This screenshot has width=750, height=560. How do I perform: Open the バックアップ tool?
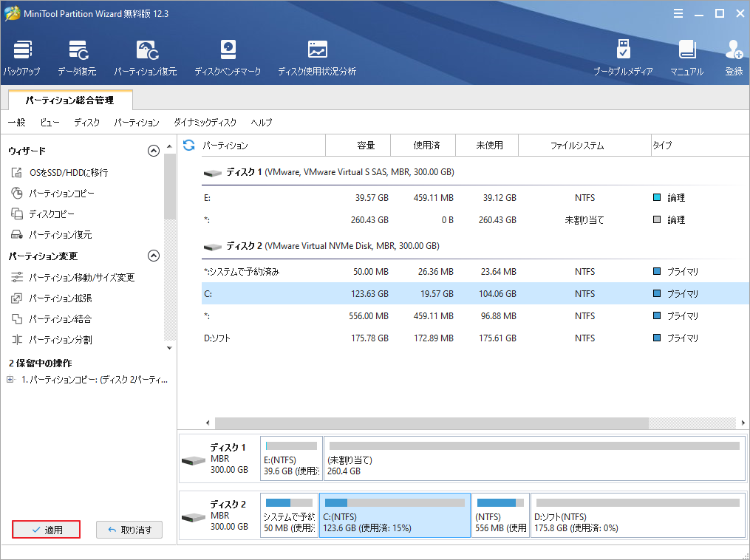coord(21,58)
